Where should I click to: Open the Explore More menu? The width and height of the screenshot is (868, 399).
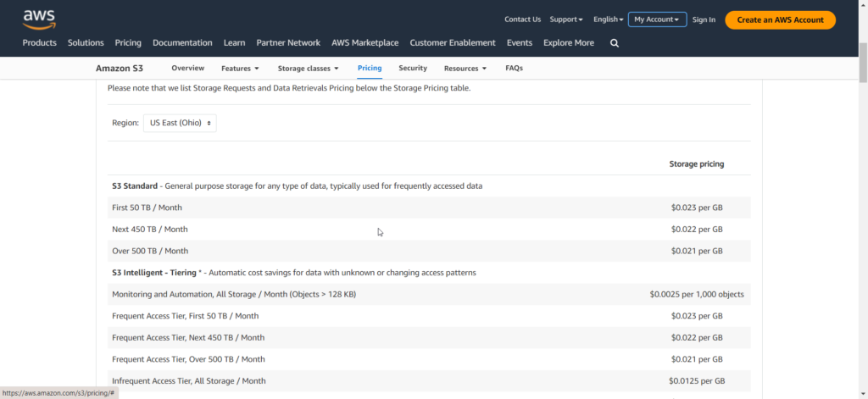569,42
